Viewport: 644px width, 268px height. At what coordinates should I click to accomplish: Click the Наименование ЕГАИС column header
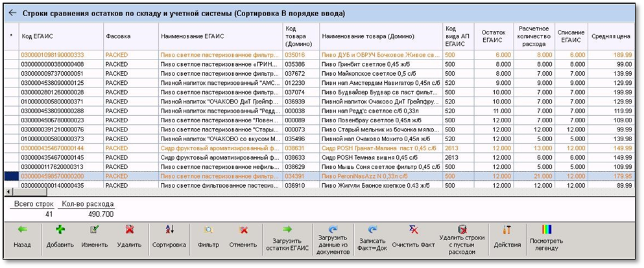221,36
